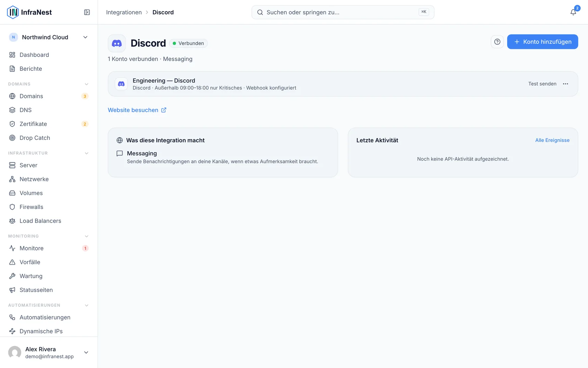
Task: View Alle Ereignisse link
Action: [552, 140]
